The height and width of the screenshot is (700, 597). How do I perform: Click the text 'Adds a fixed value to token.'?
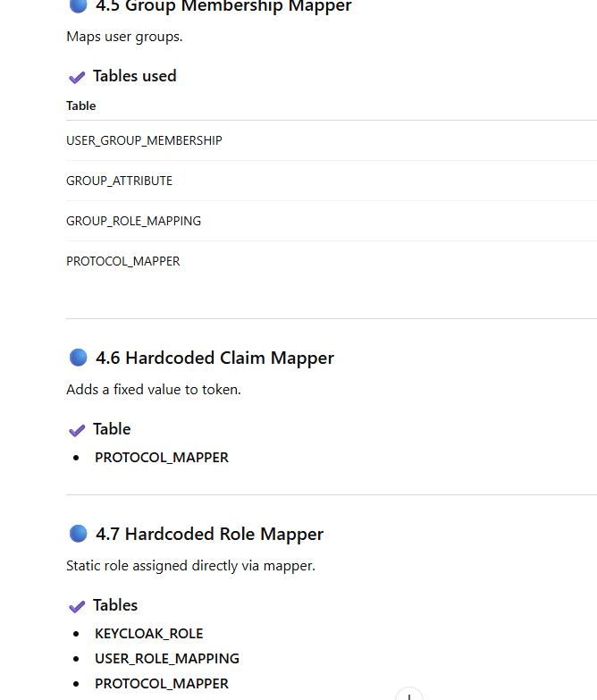click(154, 390)
